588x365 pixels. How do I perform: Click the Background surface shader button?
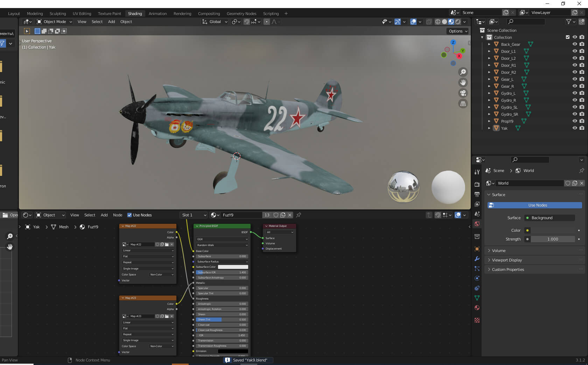(549, 218)
